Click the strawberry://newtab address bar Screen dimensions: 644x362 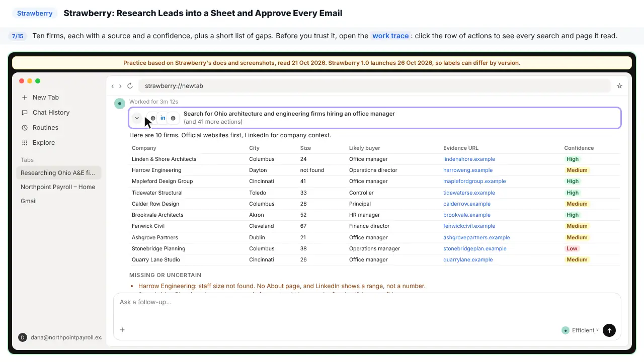pos(374,86)
